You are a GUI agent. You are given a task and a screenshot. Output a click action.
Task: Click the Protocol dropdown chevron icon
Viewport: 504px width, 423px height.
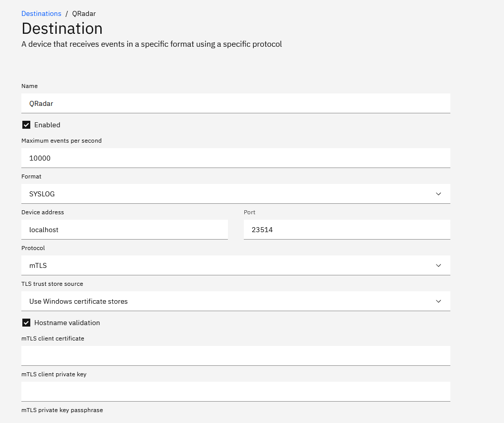click(x=438, y=265)
